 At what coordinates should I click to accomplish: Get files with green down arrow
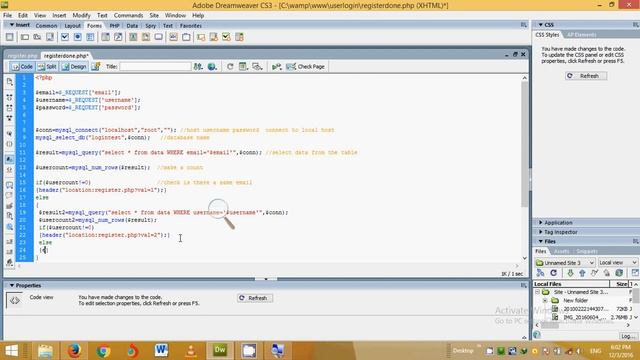(x=570, y=273)
